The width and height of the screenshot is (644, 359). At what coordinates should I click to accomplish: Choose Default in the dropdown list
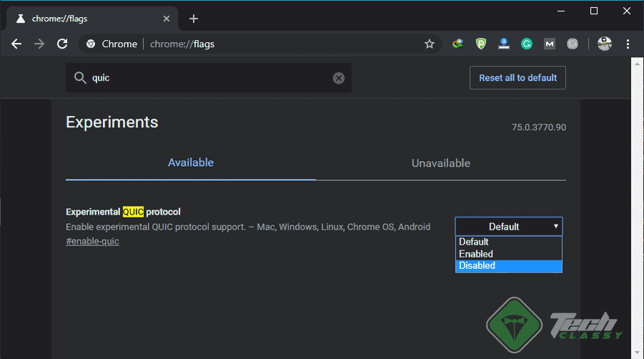pyautogui.click(x=508, y=242)
